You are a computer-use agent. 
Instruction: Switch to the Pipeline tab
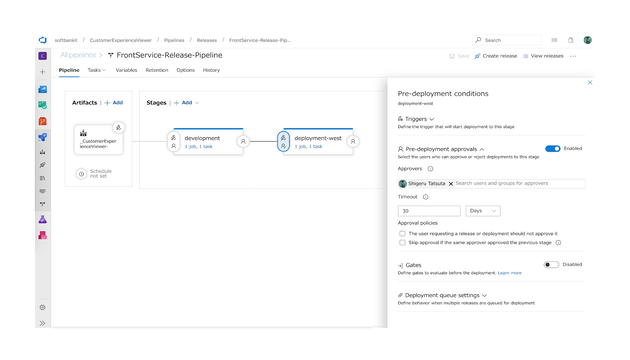point(69,70)
